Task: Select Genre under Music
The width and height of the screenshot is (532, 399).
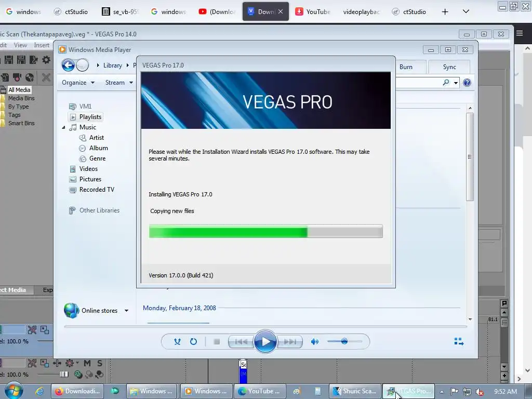Action: [x=92, y=158]
